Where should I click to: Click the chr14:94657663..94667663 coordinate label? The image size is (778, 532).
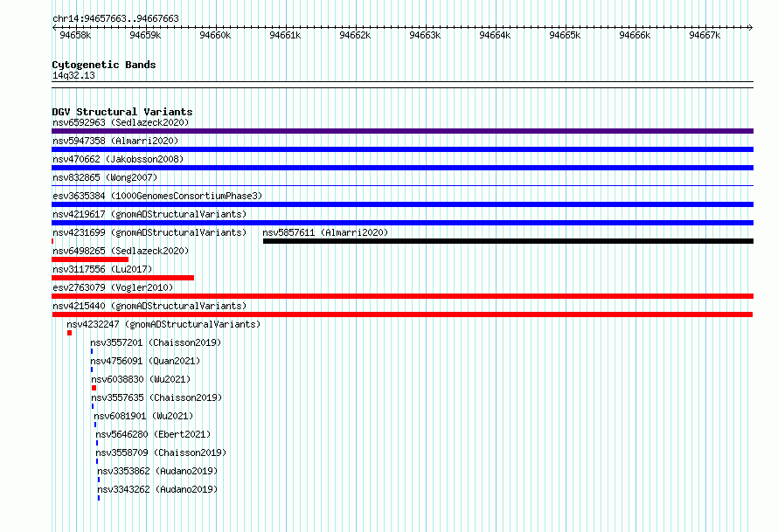tap(115, 19)
